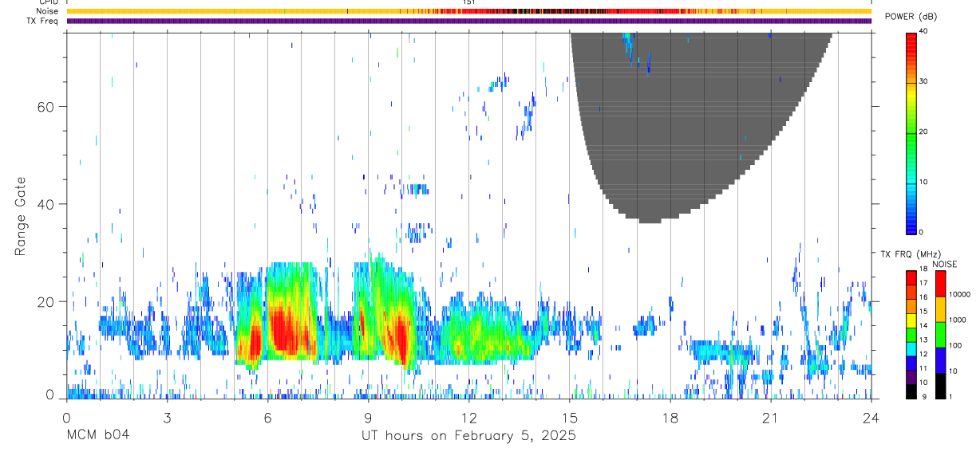Select the 10000 label of the NOISE legend

click(x=960, y=294)
